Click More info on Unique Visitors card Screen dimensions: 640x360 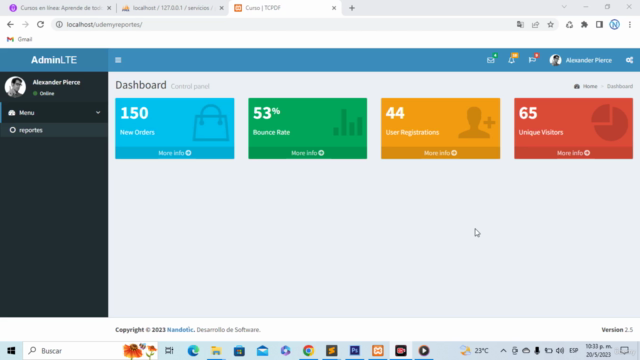click(x=573, y=153)
